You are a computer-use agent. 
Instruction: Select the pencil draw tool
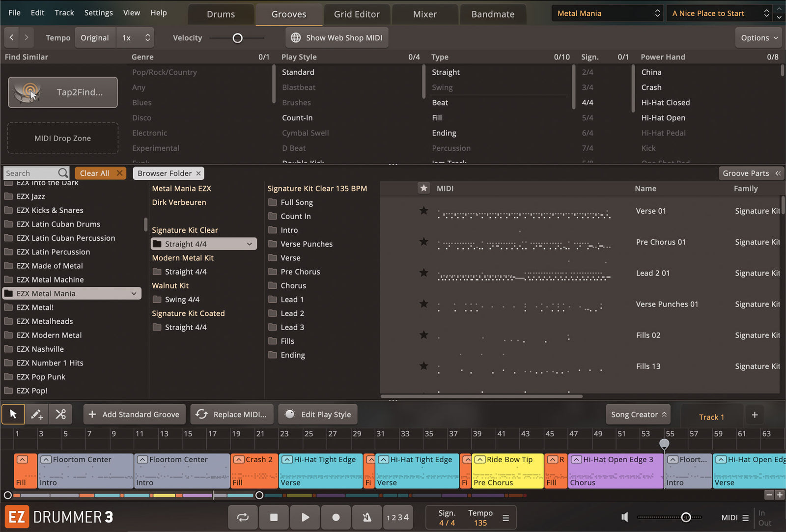[37, 414]
